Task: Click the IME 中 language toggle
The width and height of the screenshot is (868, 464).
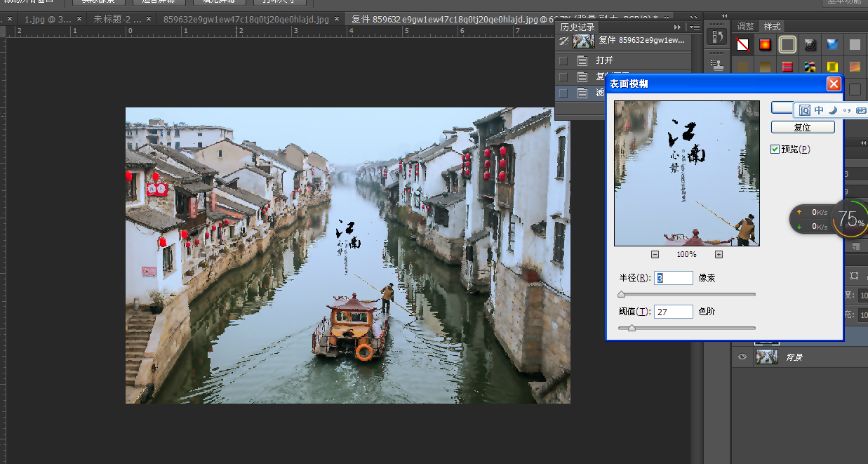Action: click(819, 110)
